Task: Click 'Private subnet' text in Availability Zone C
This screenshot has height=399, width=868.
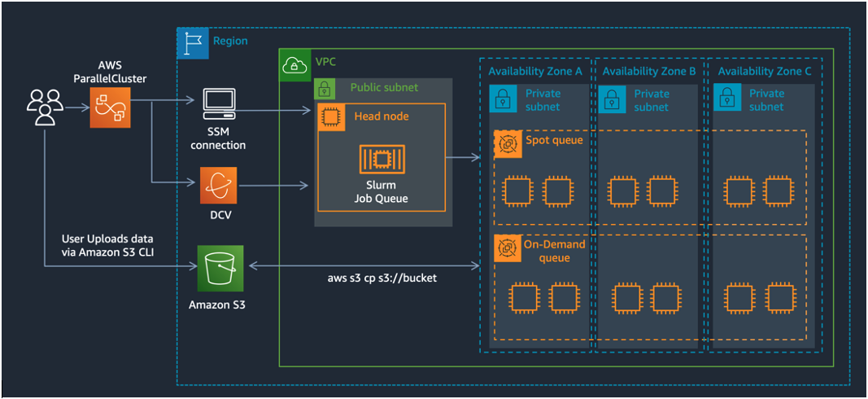Action: 766,99
